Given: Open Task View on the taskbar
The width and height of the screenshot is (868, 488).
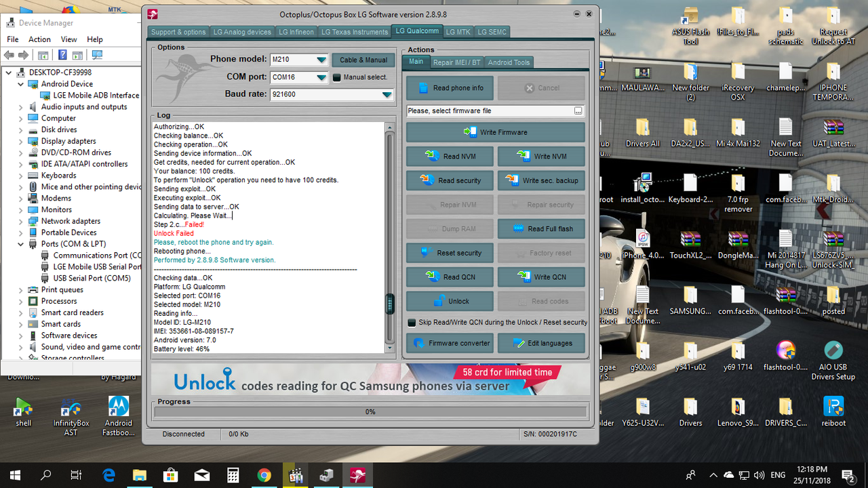Looking at the screenshot, I should (76, 474).
